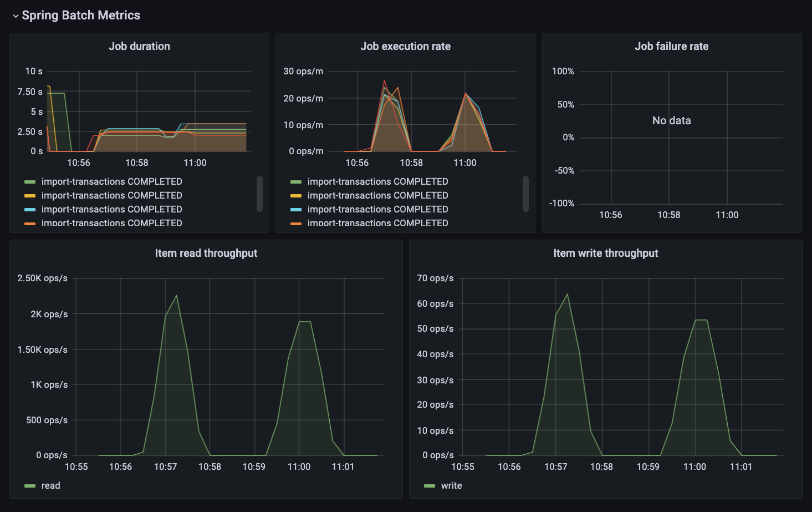Open the Job duration panel title menu
This screenshot has width=812, height=512.
(x=139, y=47)
